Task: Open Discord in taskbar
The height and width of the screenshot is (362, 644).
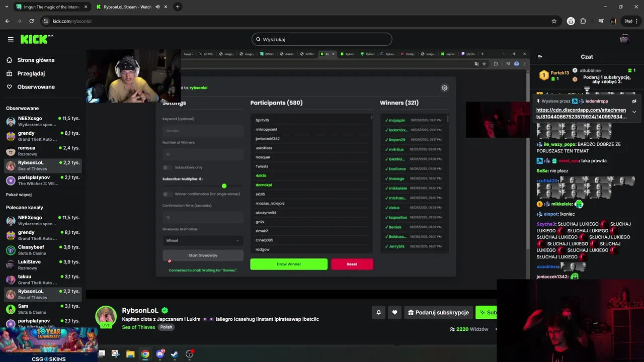Action: [x=160, y=354]
